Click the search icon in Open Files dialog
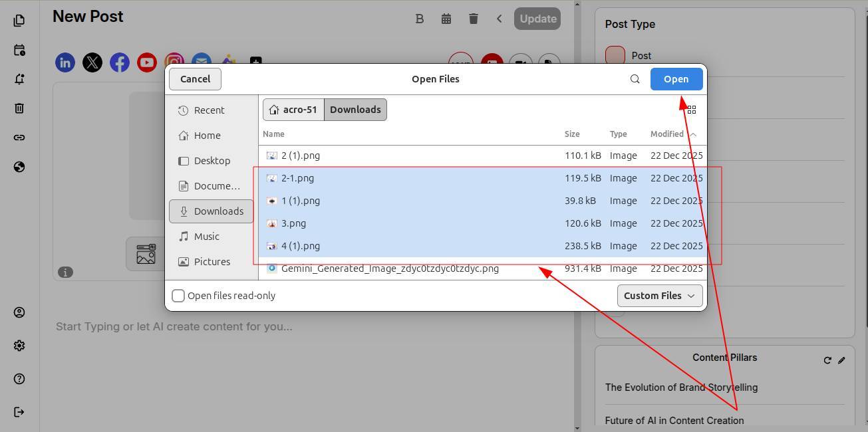Screen dimensions: 868x432 click(x=635, y=79)
